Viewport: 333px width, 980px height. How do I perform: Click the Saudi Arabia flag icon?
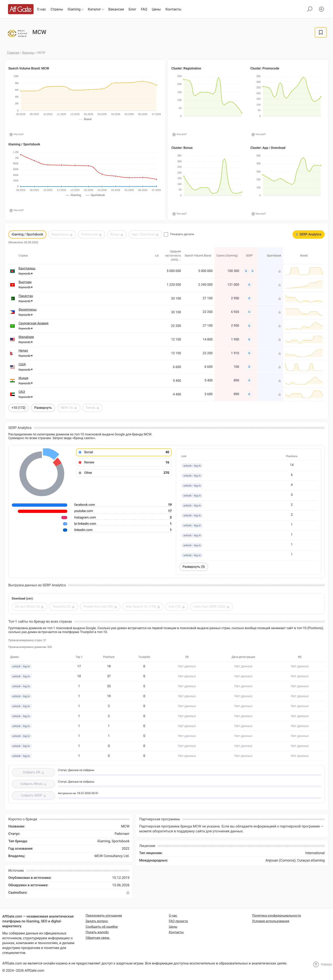tap(12, 326)
